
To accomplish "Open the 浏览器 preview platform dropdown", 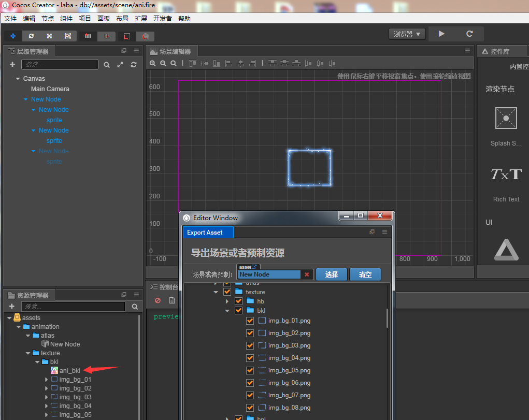I will (407, 34).
